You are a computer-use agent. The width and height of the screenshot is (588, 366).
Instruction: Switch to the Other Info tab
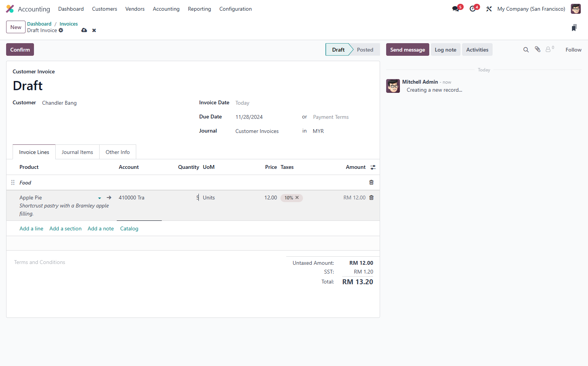[118, 152]
